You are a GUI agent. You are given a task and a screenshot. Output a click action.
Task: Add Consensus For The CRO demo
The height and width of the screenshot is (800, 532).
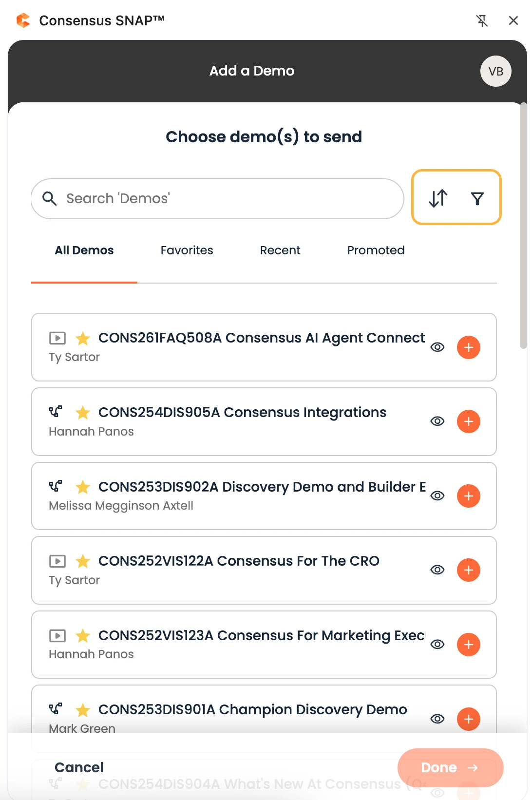tap(468, 570)
